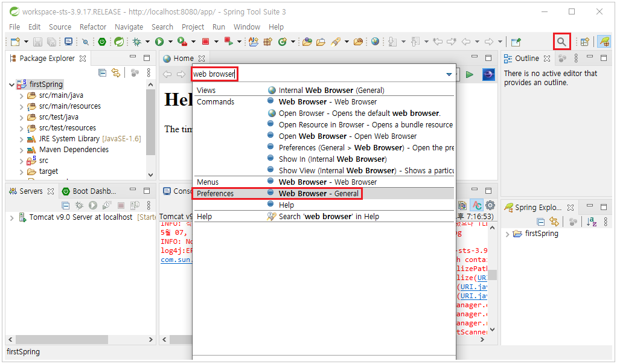Click the red Relaunch toolbar icon
Viewport: 617px width, 364px height.
(x=228, y=41)
